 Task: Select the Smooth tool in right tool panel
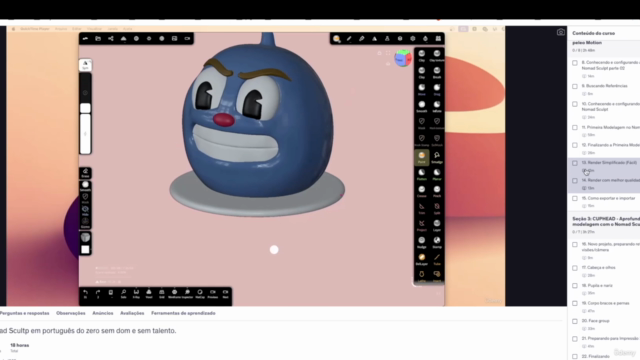point(422,107)
